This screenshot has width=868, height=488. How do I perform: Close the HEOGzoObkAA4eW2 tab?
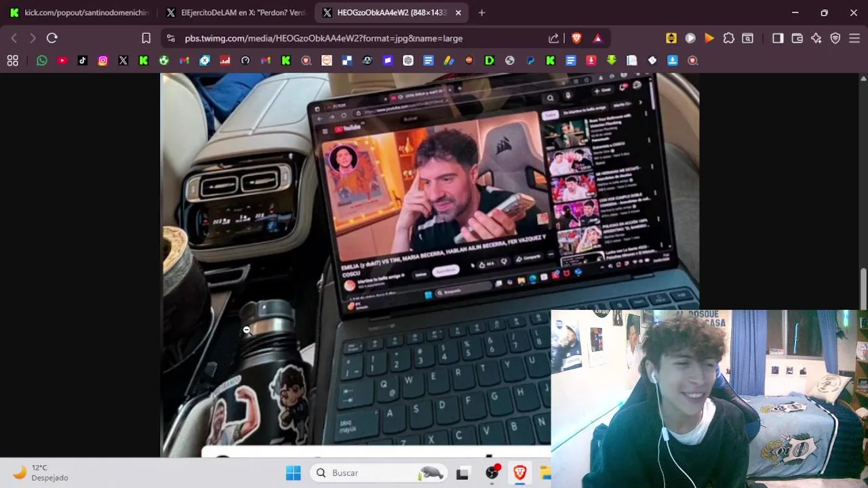pyautogui.click(x=458, y=12)
